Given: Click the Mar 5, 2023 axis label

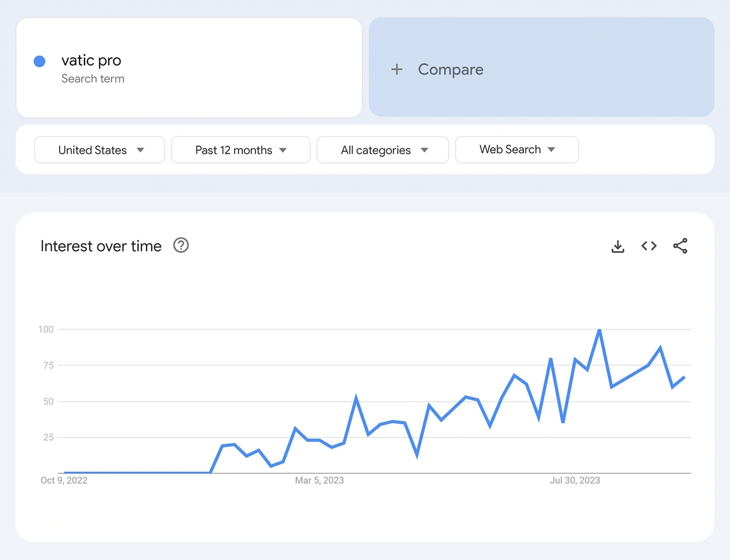Looking at the screenshot, I should tap(319, 480).
